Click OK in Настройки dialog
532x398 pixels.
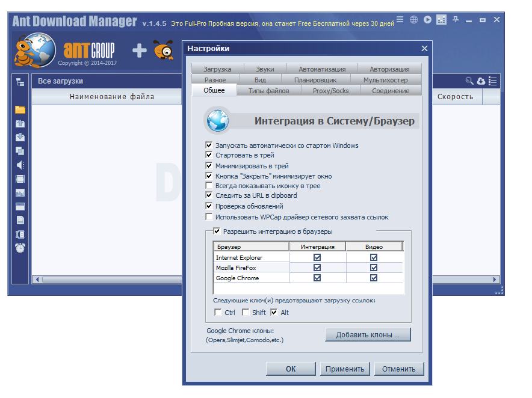[291, 369]
